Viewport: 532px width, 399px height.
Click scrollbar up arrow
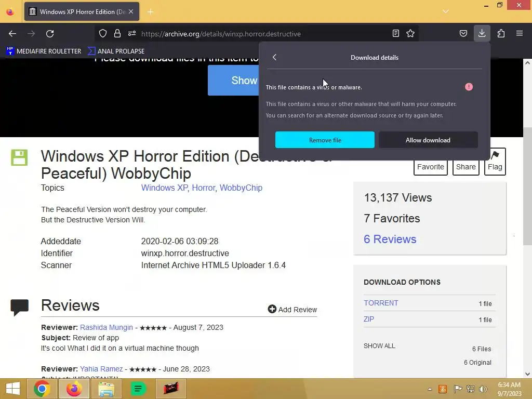point(527,63)
